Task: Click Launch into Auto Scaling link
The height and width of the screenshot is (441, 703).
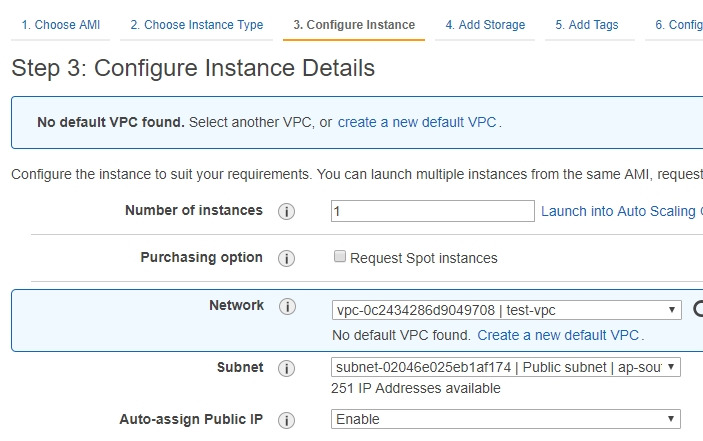Action: (622, 211)
